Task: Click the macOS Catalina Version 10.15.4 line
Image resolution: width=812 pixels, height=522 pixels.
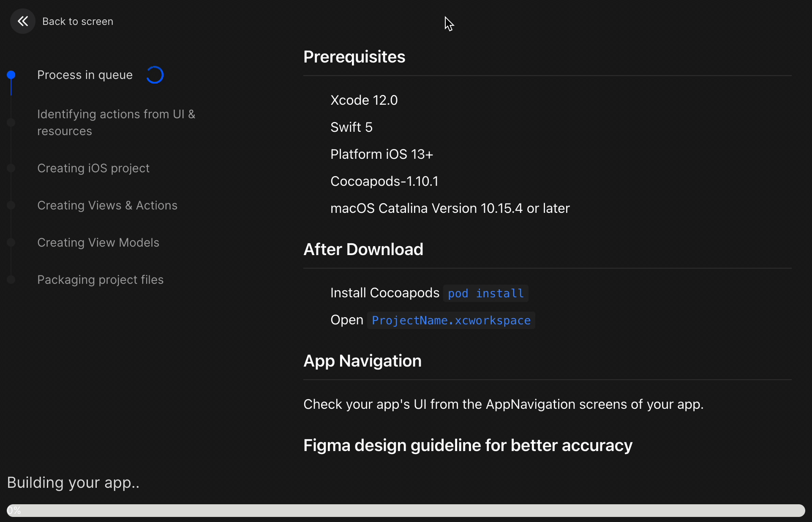Action: tap(450, 208)
